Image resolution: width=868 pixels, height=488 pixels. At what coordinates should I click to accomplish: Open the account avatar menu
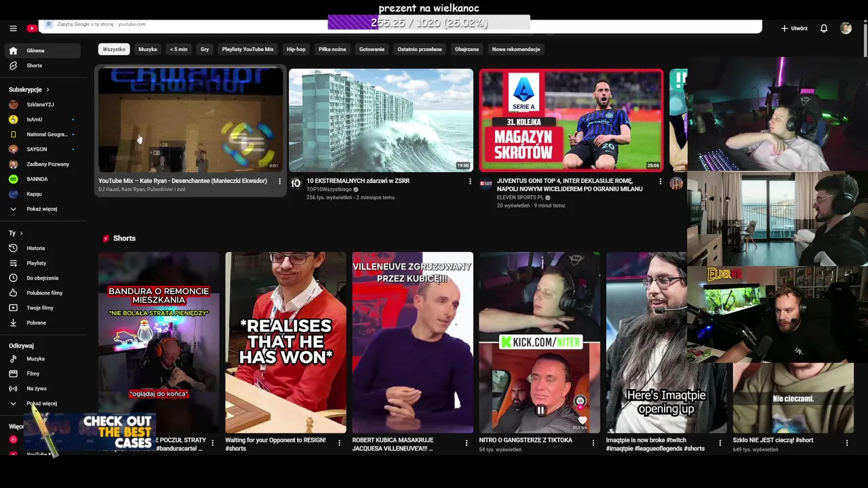click(x=846, y=28)
